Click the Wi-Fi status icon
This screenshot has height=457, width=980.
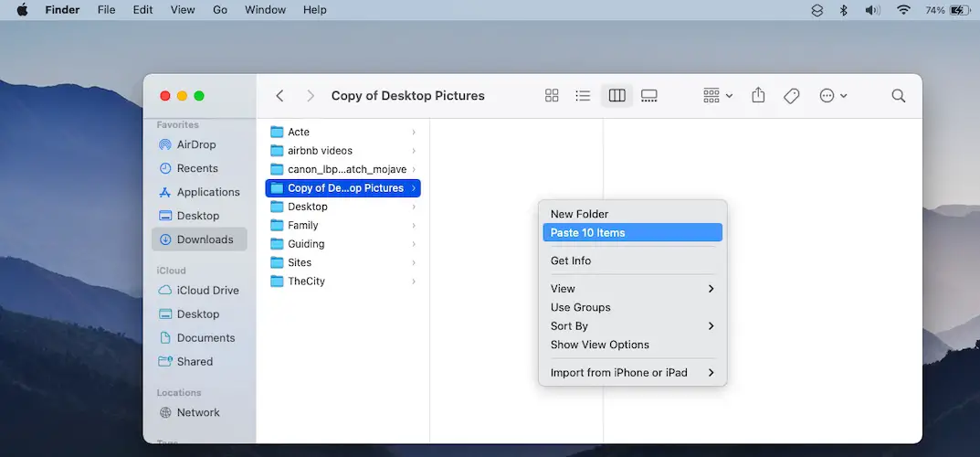[x=903, y=10]
